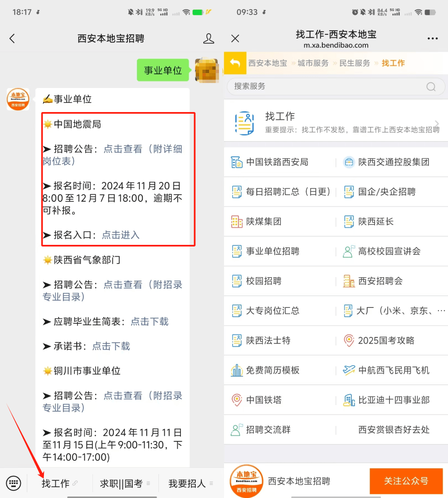This screenshot has height=498, width=448.
Task: Tap the back arrow in chat header
Action: 12,39
